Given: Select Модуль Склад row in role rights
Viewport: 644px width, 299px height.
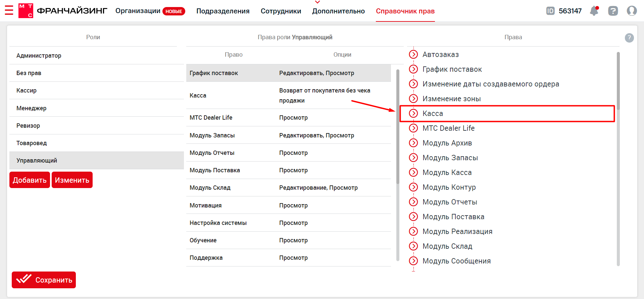Looking at the screenshot, I should (x=289, y=188).
